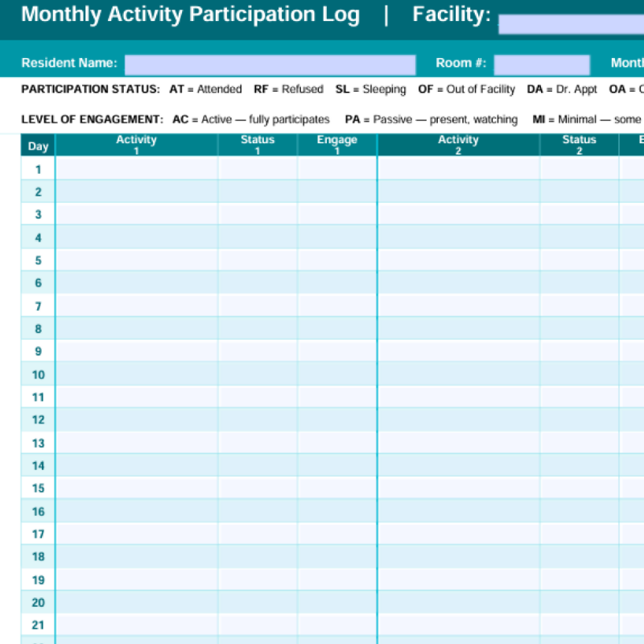
Task: Click day number 12 in Day column
Action: [x=38, y=419]
